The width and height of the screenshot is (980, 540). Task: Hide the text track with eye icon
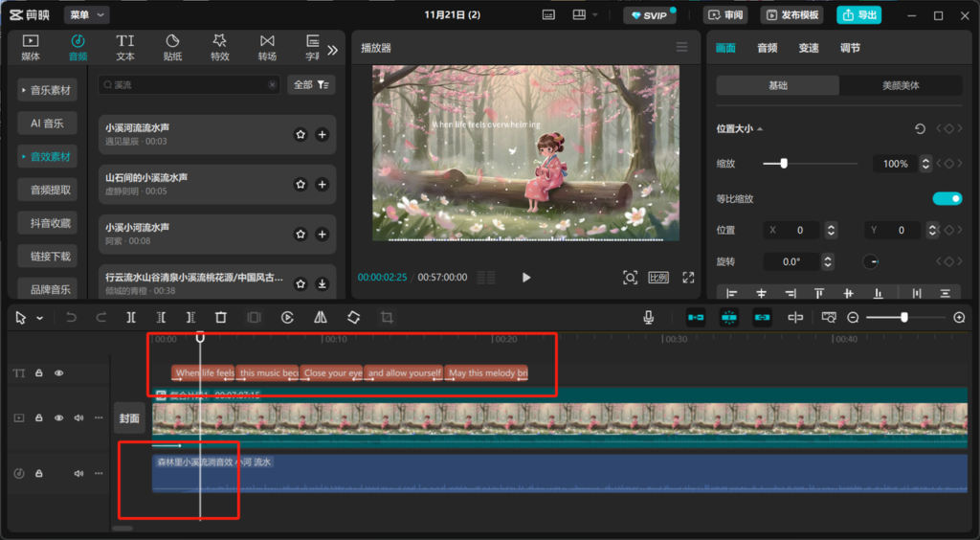58,373
